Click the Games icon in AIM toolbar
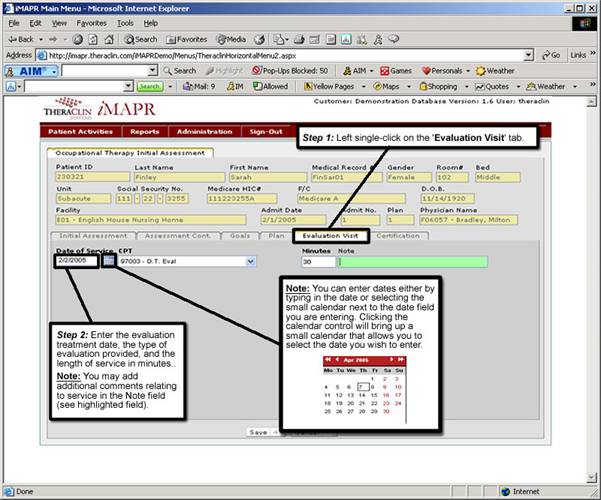The width and height of the screenshot is (601, 500). (395, 71)
